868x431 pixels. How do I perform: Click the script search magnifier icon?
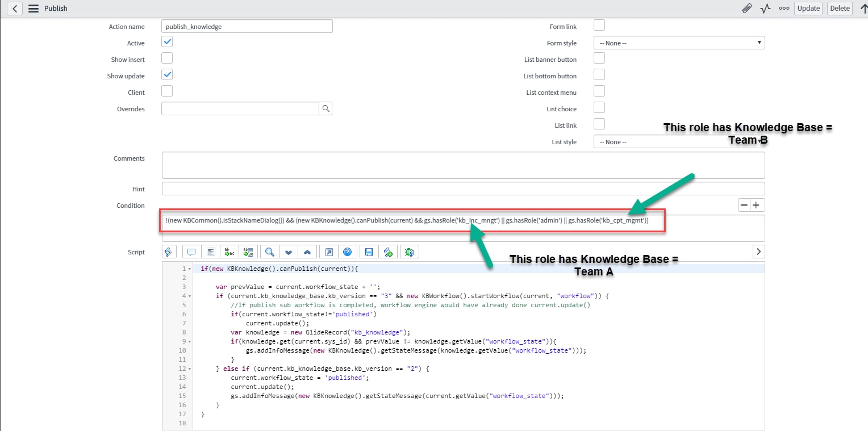(270, 252)
